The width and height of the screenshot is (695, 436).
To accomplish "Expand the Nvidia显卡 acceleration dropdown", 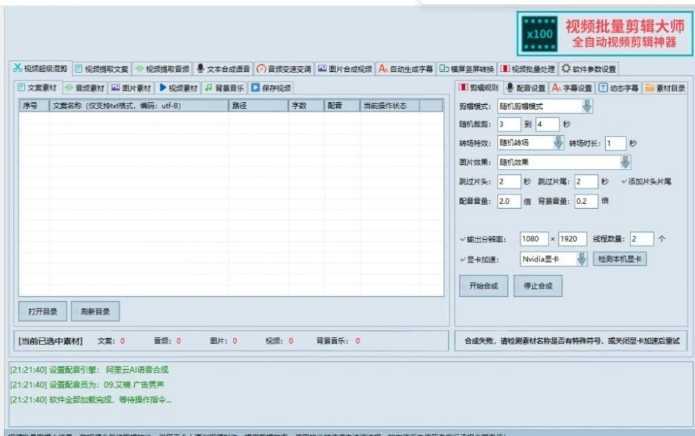I will click(x=580, y=259).
